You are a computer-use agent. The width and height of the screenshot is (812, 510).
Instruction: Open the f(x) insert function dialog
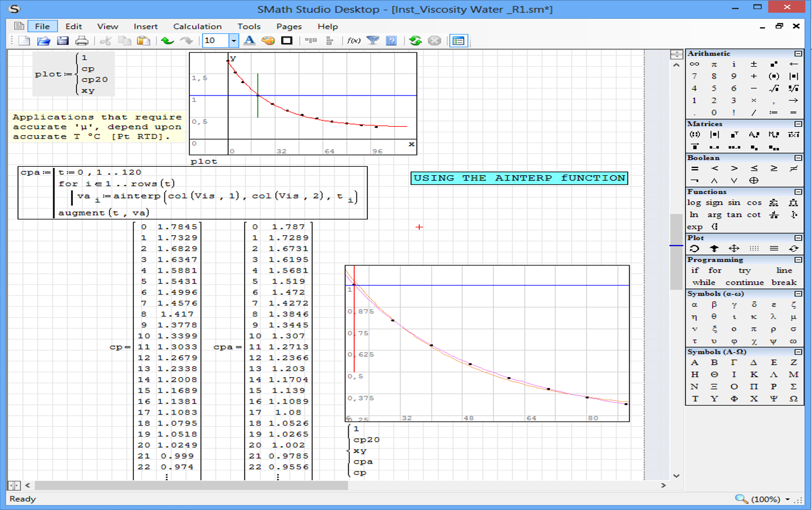354,41
